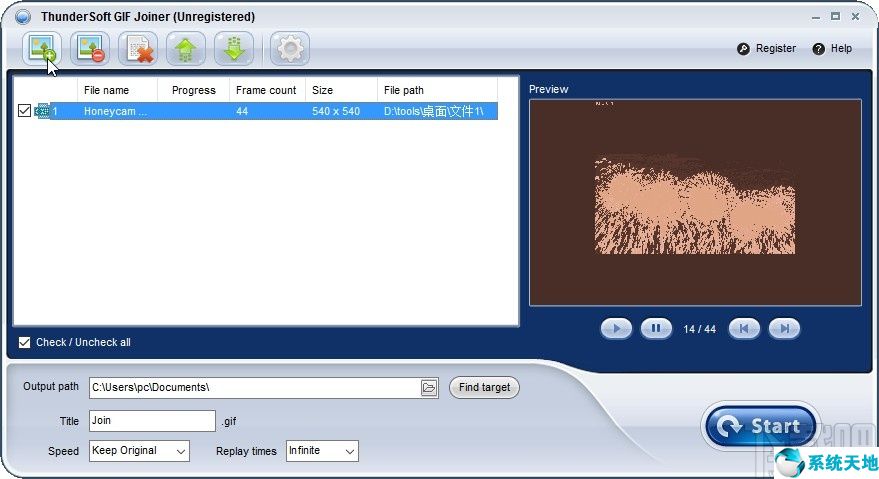Toggle the Check / Uncheck all checkbox

tap(25, 343)
